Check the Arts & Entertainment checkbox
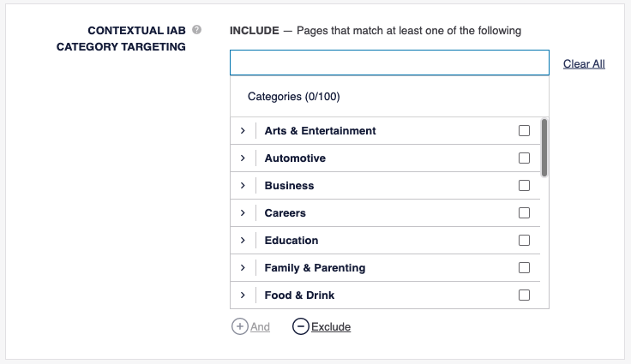The image size is (631, 364). tap(524, 131)
